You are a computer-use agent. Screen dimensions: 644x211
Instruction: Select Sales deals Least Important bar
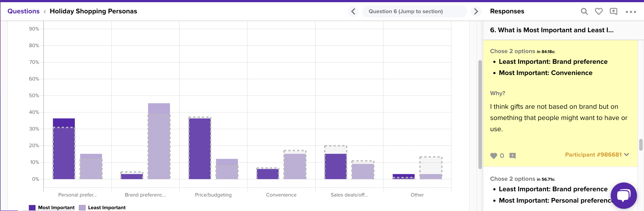tap(363, 172)
